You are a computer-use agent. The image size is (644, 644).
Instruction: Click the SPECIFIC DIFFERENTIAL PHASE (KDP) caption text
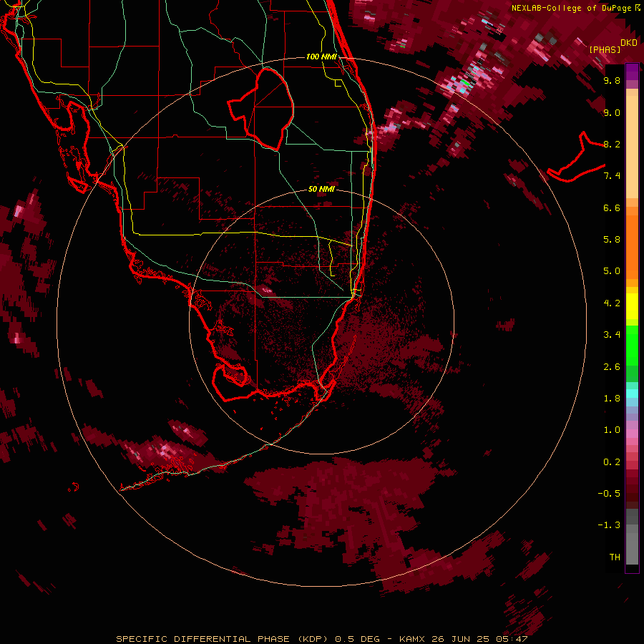(222, 639)
